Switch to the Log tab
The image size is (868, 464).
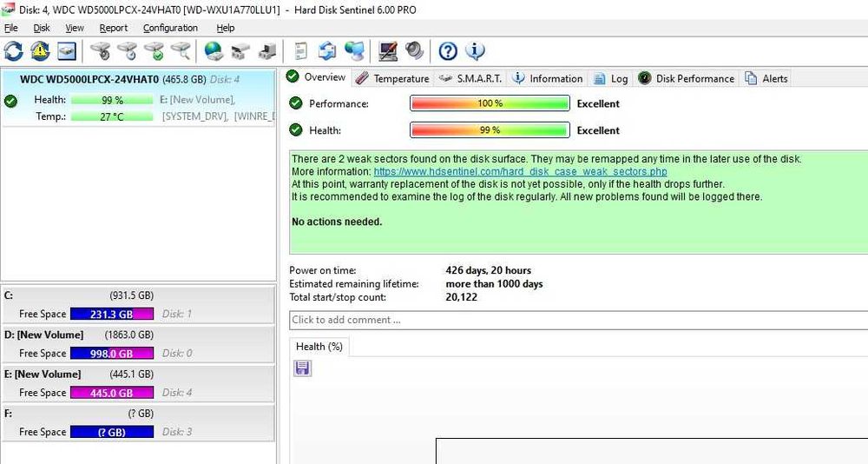[x=610, y=79]
